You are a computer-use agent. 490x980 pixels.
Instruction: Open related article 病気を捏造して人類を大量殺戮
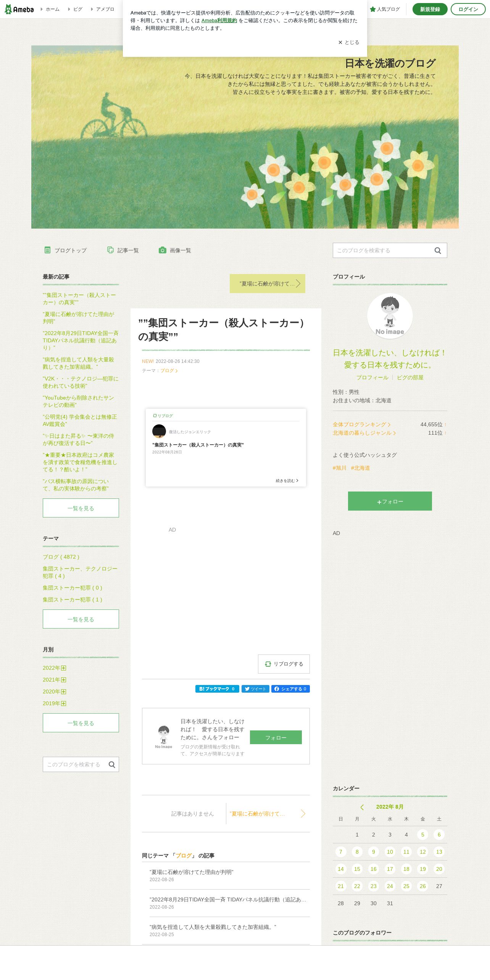click(213, 927)
